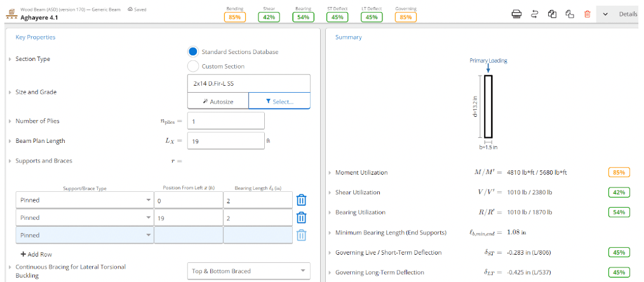Click the print icon in the header

(516, 14)
